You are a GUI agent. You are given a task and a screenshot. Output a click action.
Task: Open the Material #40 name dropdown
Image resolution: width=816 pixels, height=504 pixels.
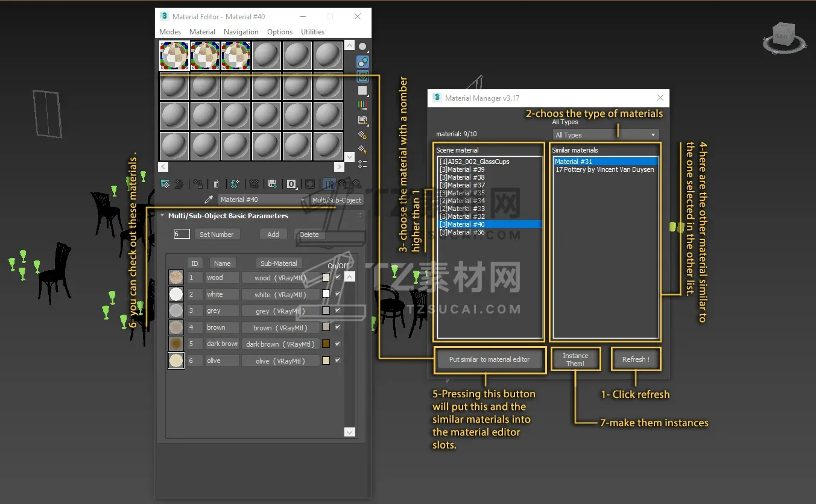[303, 200]
